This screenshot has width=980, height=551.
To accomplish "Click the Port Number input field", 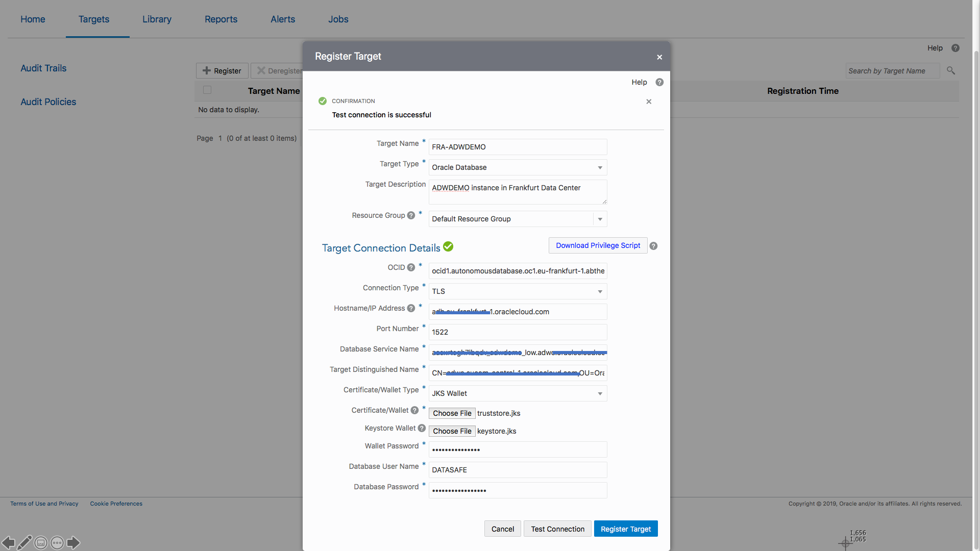I will click(518, 332).
